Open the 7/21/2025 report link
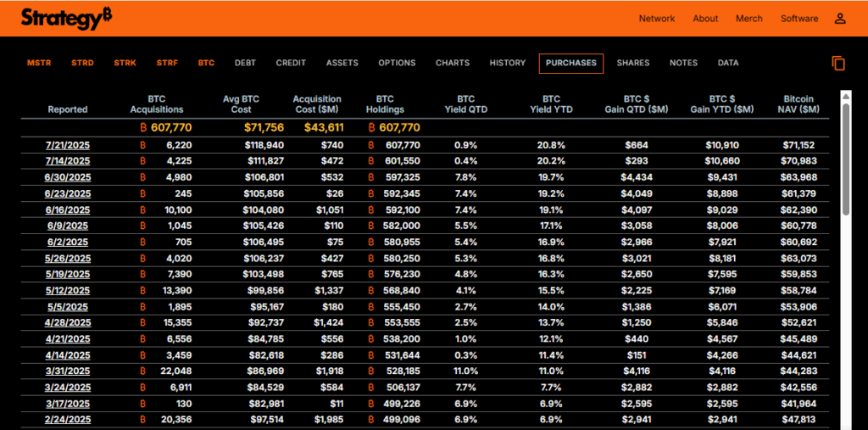 (68, 146)
